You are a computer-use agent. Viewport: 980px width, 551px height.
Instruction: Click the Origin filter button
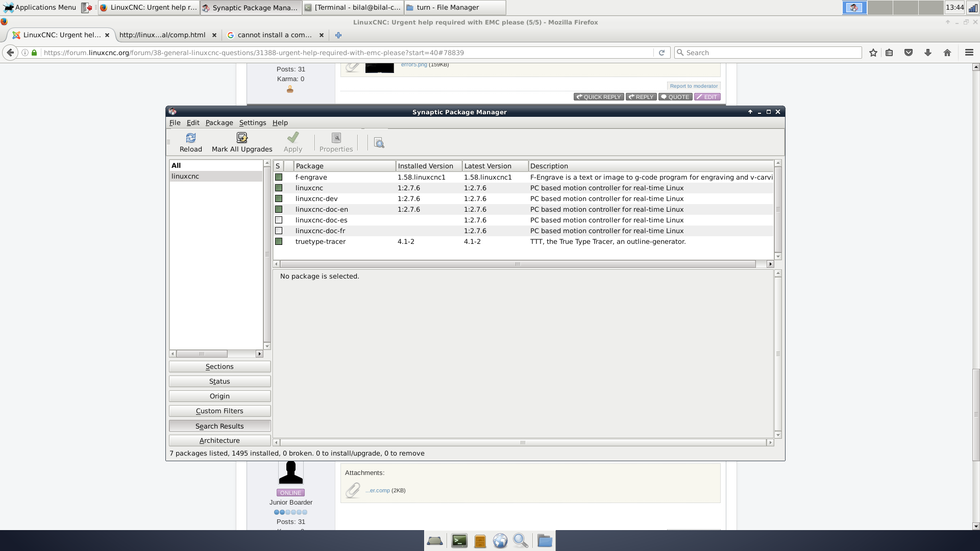(219, 396)
